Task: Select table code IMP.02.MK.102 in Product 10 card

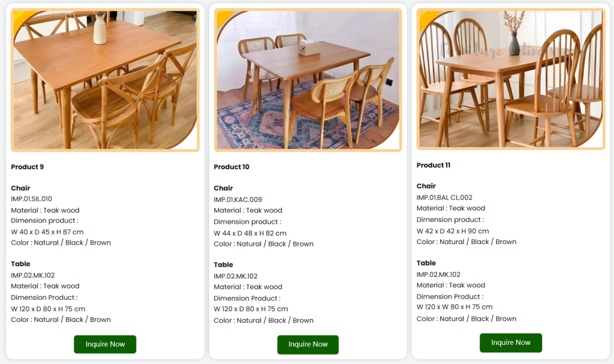Action: pos(236,276)
